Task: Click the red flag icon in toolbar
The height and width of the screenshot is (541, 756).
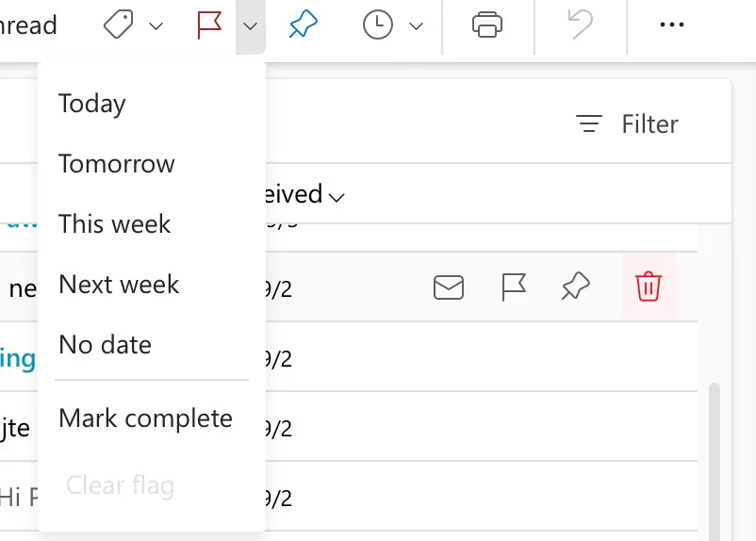Action: tap(209, 25)
